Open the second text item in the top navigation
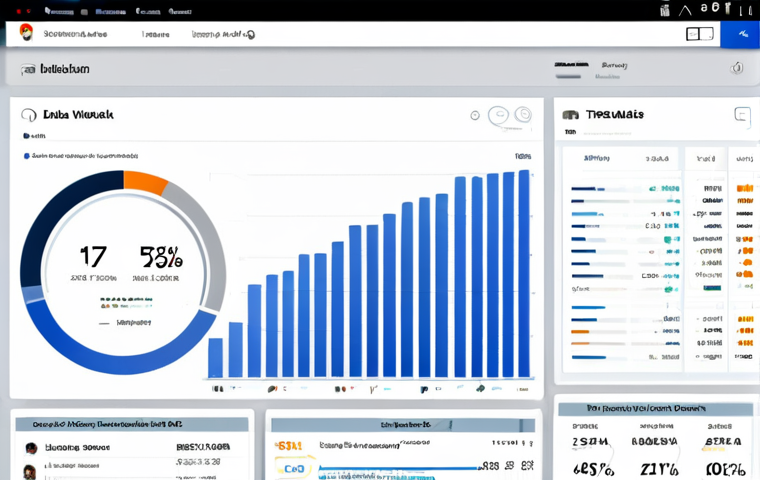This screenshot has width=760, height=480. [x=155, y=34]
